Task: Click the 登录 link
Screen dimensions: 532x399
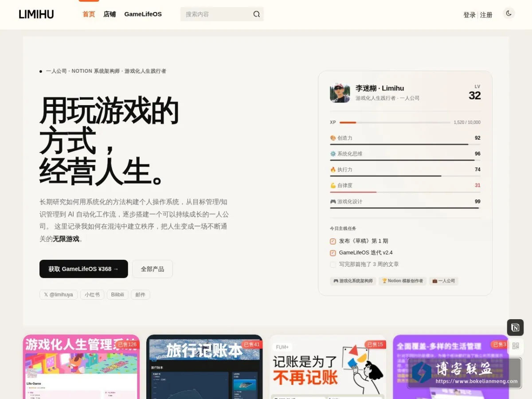Action: coord(469,15)
